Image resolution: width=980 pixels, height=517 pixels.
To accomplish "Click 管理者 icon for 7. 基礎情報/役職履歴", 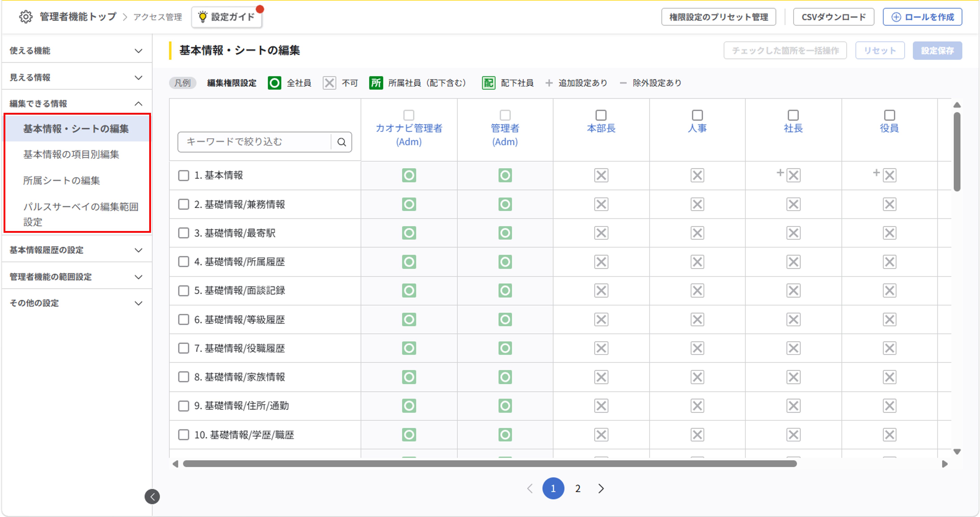I will point(505,348).
